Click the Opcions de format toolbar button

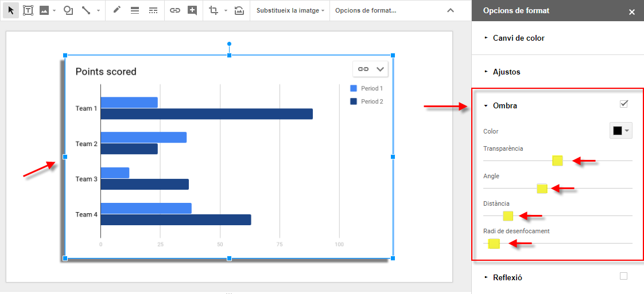click(366, 11)
